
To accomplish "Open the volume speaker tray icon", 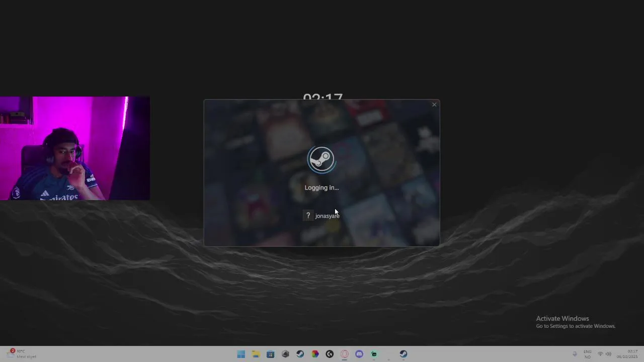I will 608,354.
